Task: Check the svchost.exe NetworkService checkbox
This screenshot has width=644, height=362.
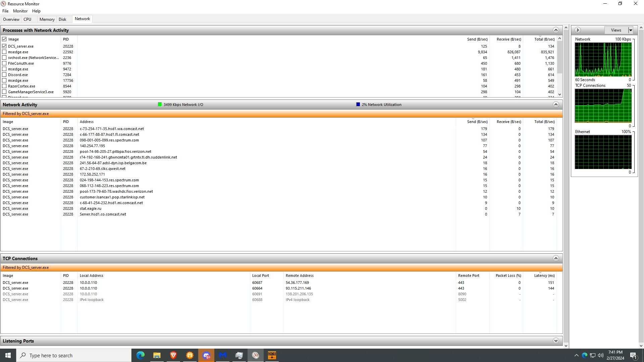Action: coord(4,58)
